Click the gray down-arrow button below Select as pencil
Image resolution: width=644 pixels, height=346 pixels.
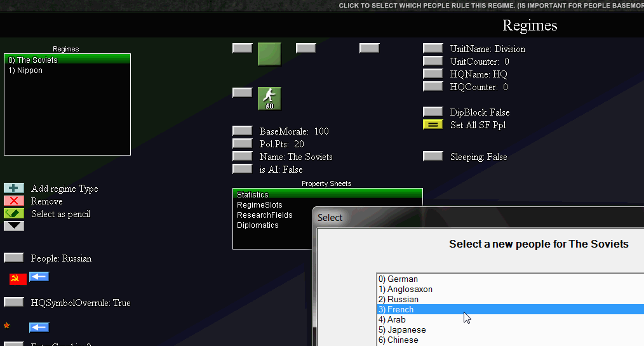(14, 226)
